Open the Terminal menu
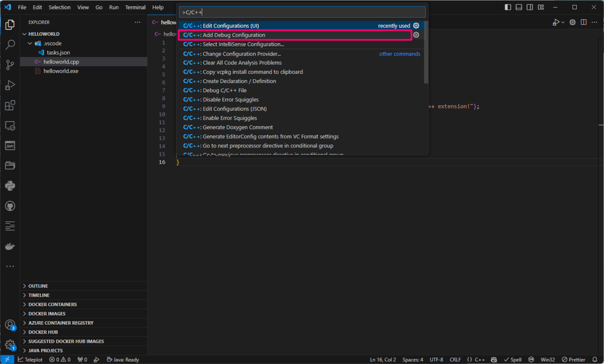This screenshot has width=604, height=364. (x=135, y=8)
